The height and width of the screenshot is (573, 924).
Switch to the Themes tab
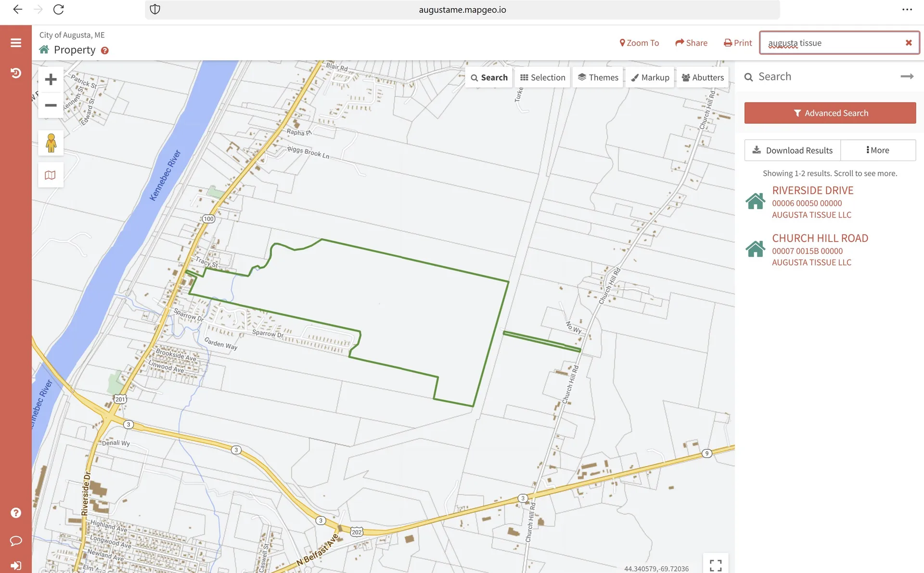tap(598, 77)
